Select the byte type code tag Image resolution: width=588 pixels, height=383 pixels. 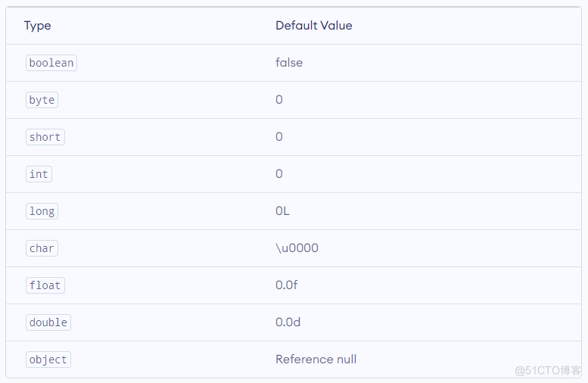[42, 100]
